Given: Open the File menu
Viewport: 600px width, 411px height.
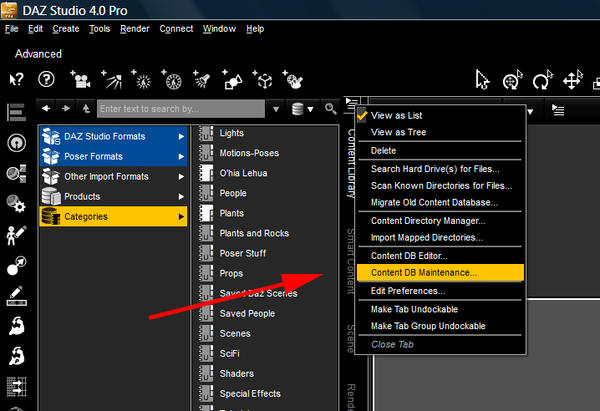Looking at the screenshot, I should [11, 29].
